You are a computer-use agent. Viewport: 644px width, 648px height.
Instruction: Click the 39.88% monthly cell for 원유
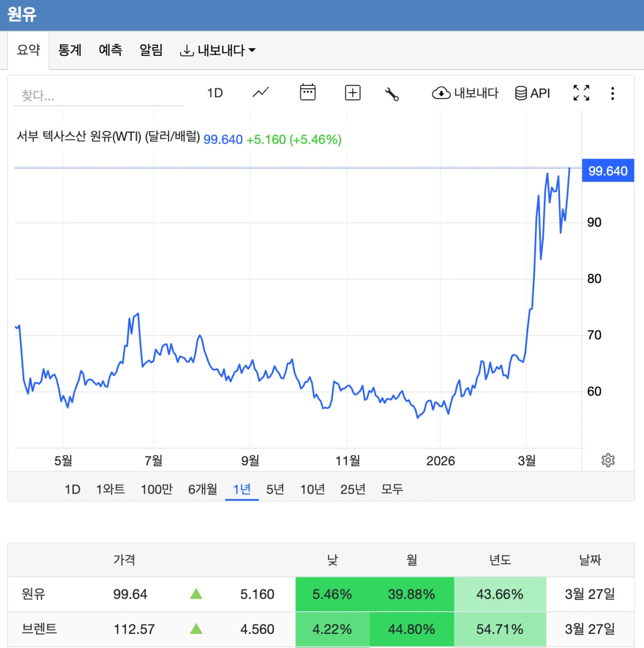point(412,595)
